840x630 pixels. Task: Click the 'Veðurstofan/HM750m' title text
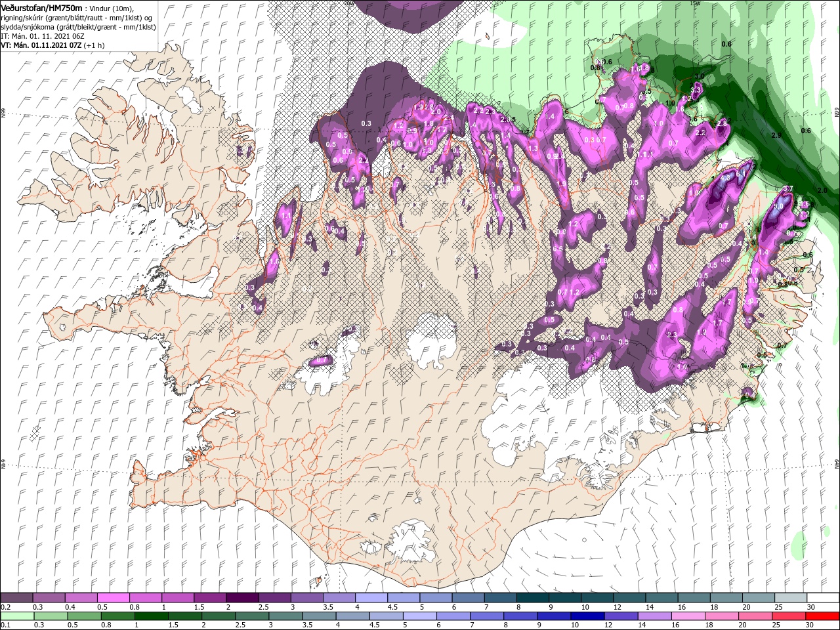click(x=41, y=7)
